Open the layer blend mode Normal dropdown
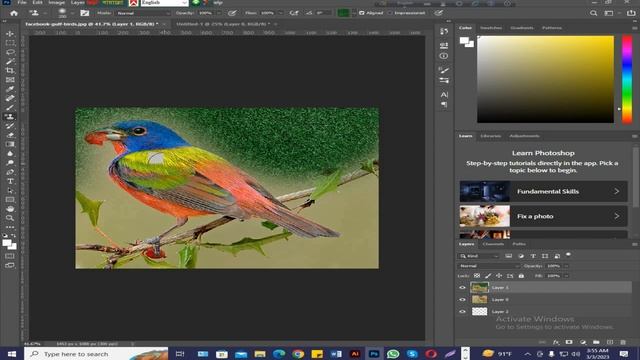The width and height of the screenshot is (640, 360). (489, 266)
